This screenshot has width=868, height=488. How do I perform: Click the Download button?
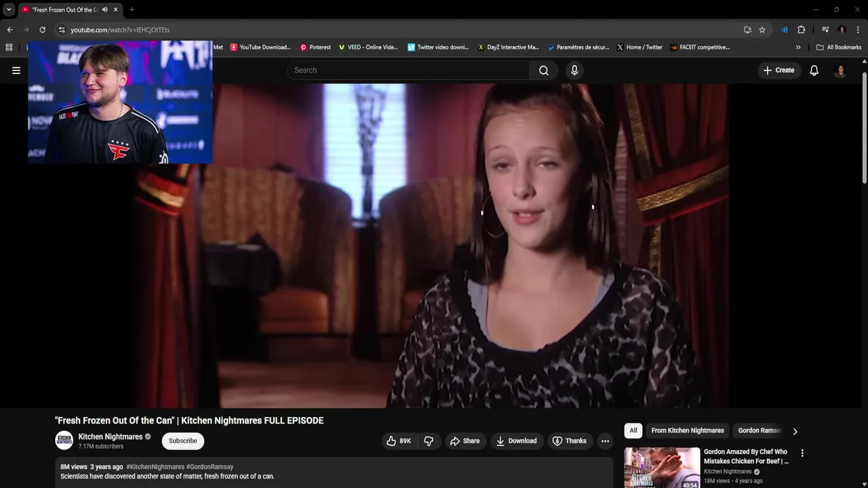pos(516,441)
